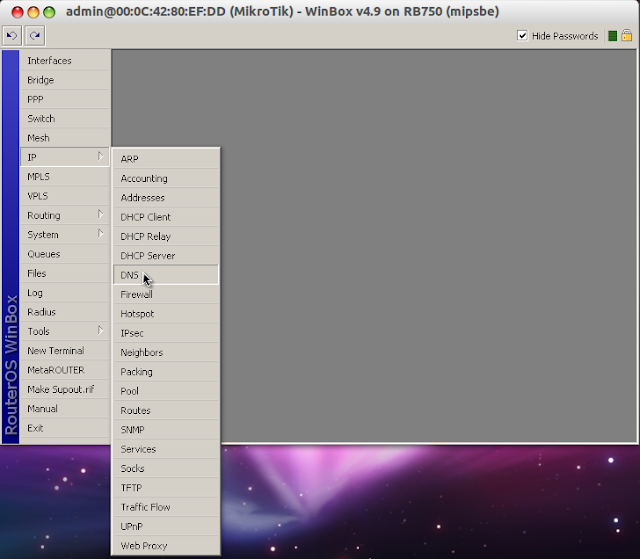Image resolution: width=640 pixels, height=559 pixels.
Task: Click the green status indicator icon
Action: (x=612, y=36)
